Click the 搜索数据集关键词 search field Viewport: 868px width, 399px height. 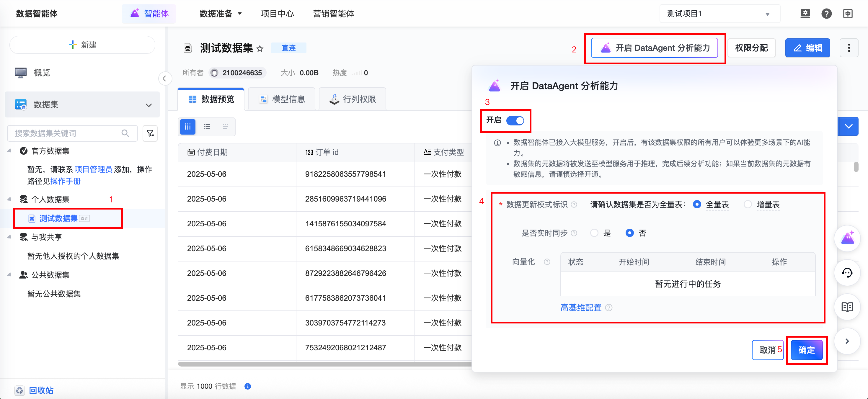(67, 133)
